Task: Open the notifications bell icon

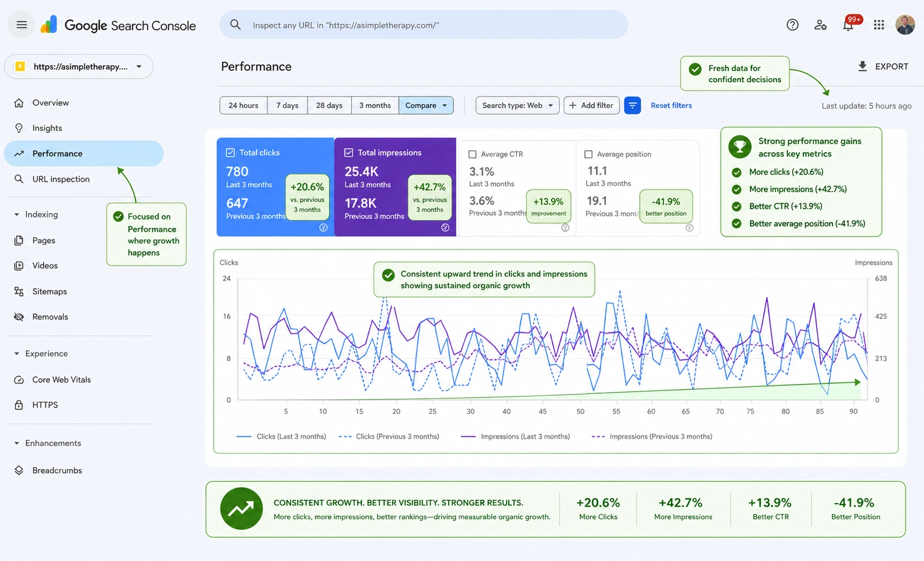Action: click(848, 25)
